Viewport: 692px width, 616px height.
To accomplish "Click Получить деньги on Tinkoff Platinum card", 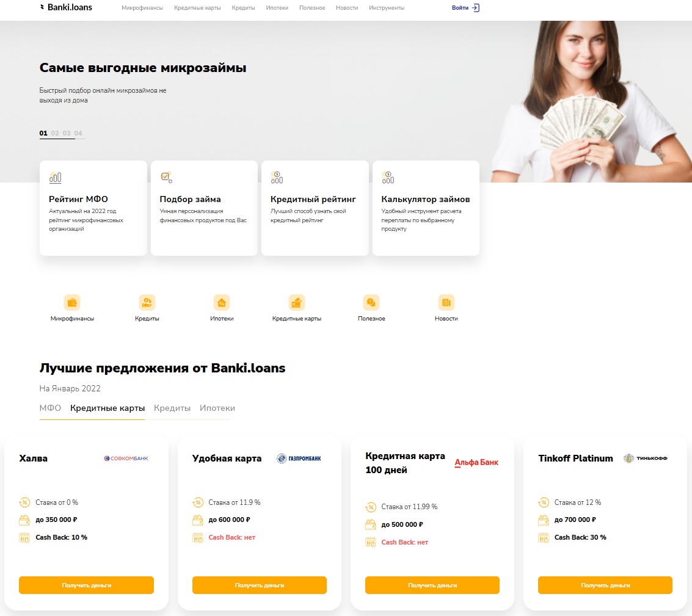I will coord(605,585).
